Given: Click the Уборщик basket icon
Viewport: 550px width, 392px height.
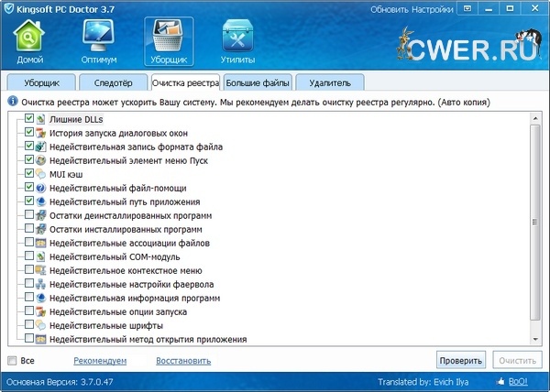Looking at the screenshot, I should pos(168,40).
